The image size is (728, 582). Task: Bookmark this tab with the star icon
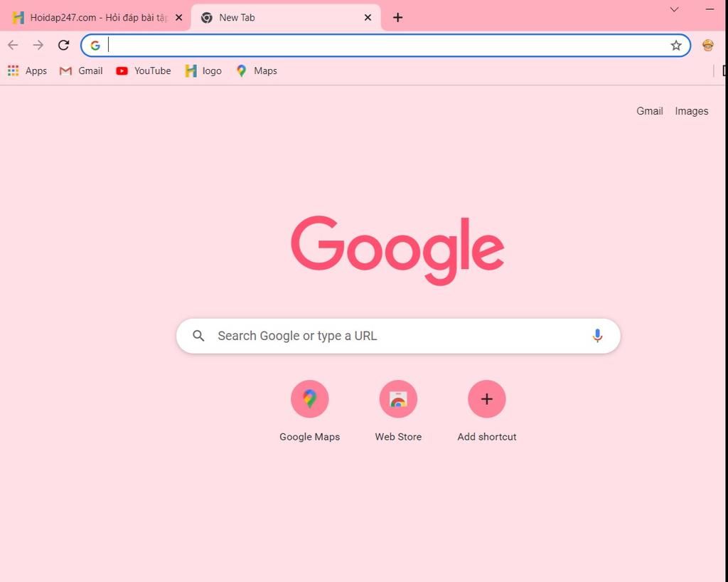[x=676, y=45]
